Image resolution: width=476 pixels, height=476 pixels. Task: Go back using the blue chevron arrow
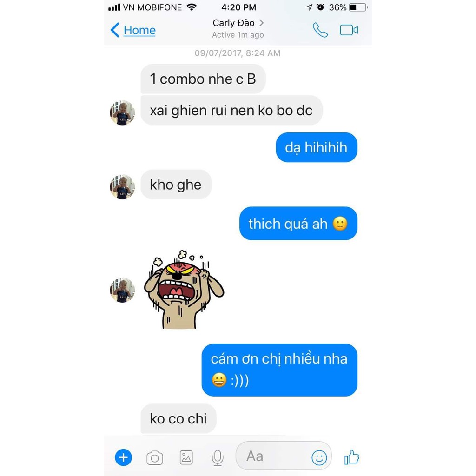point(115,30)
